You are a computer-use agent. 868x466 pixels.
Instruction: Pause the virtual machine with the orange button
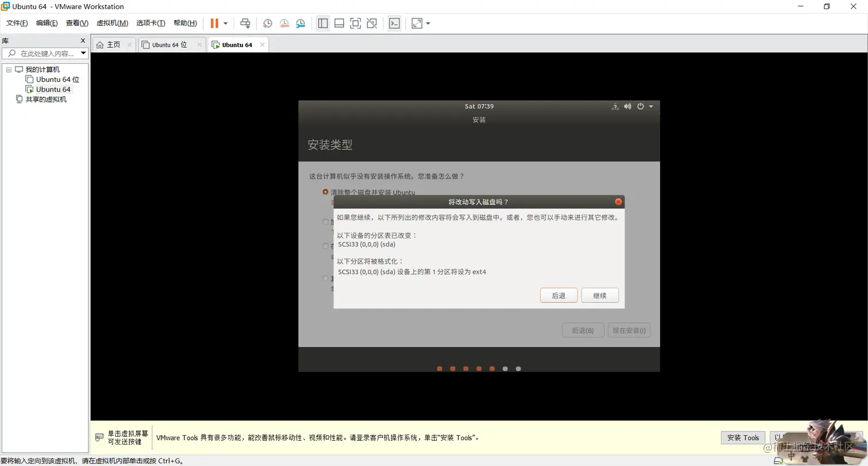click(214, 24)
